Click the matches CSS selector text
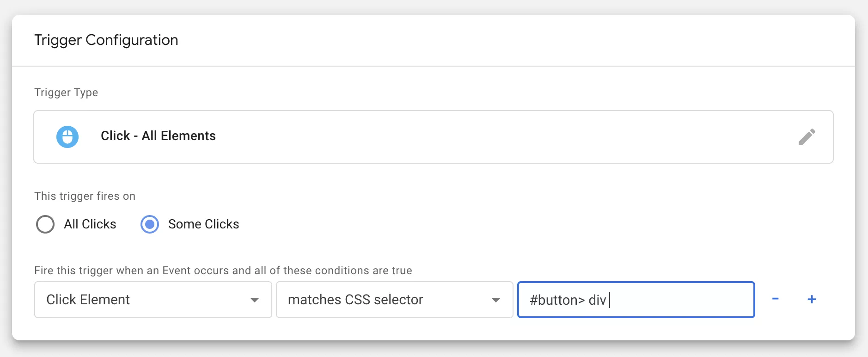The width and height of the screenshot is (868, 357). pos(355,300)
